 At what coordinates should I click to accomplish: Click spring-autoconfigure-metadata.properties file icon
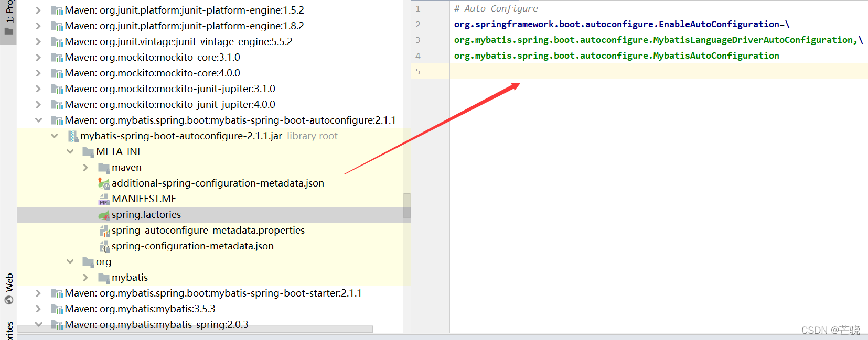point(104,231)
